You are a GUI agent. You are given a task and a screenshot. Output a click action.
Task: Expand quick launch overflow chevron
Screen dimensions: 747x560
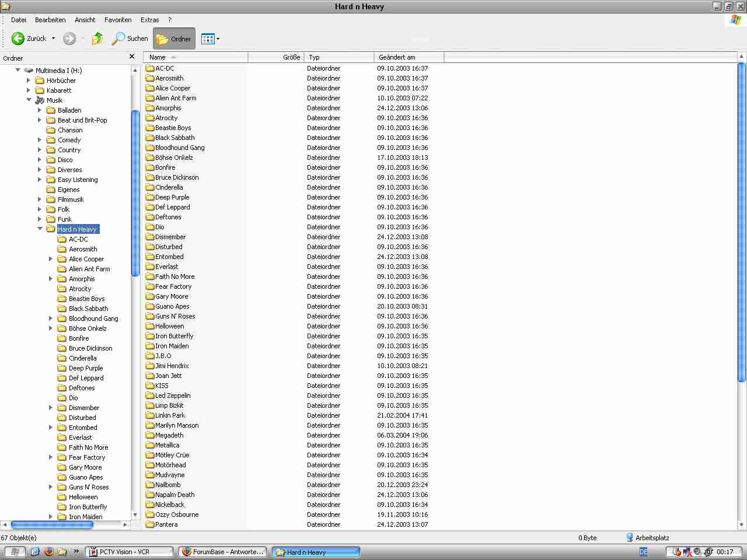pos(76,551)
